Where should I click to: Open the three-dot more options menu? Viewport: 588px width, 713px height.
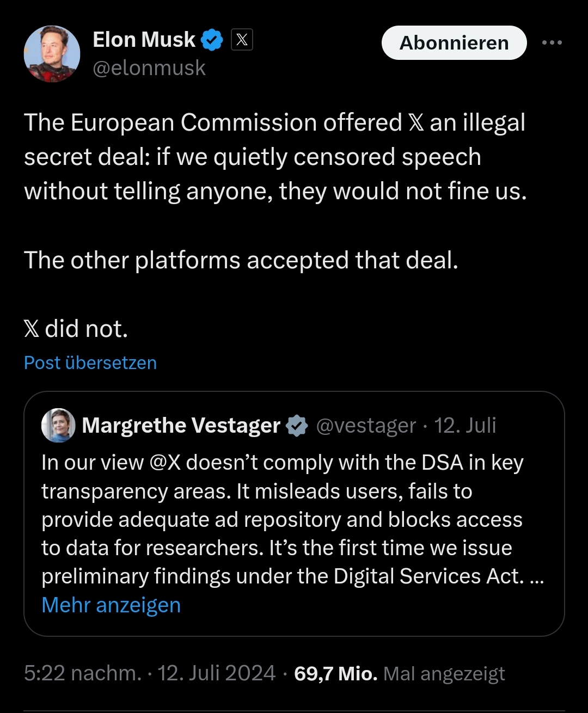[x=552, y=43]
